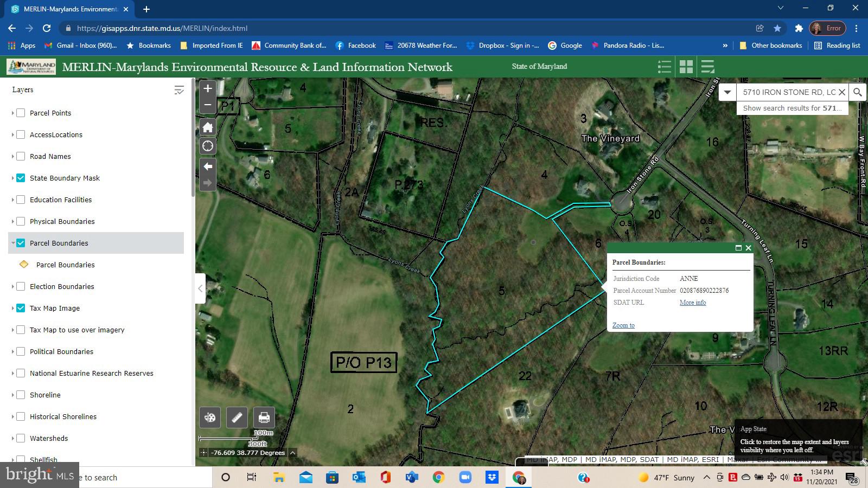Expand the Watersheds layer entry
The height and width of the screenshot is (488, 868).
coord(13,438)
